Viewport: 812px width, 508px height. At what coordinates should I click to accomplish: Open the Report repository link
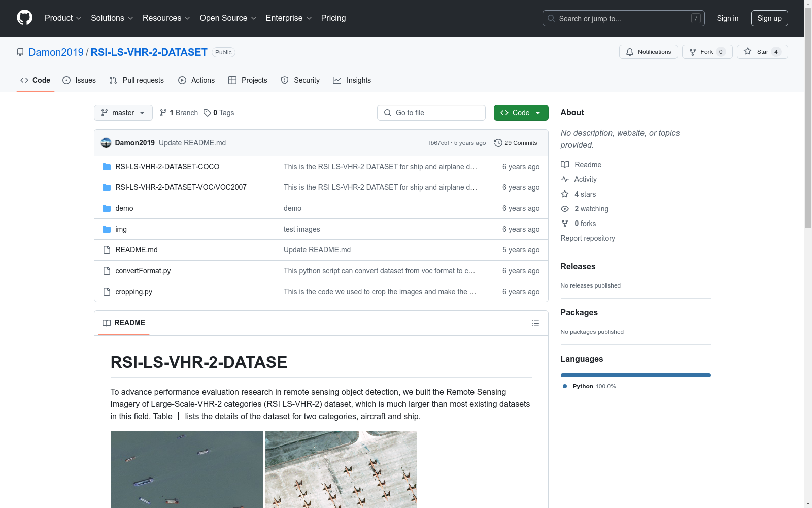588,238
